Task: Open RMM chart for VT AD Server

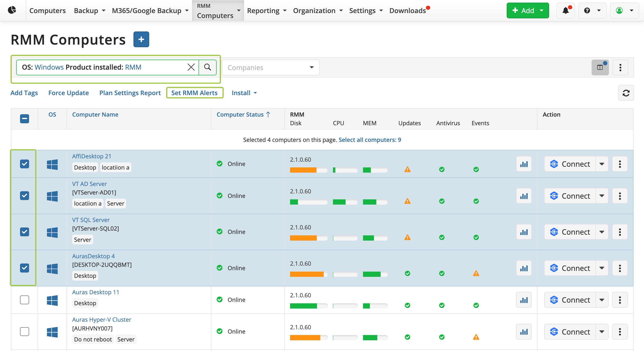Action: tap(524, 196)
